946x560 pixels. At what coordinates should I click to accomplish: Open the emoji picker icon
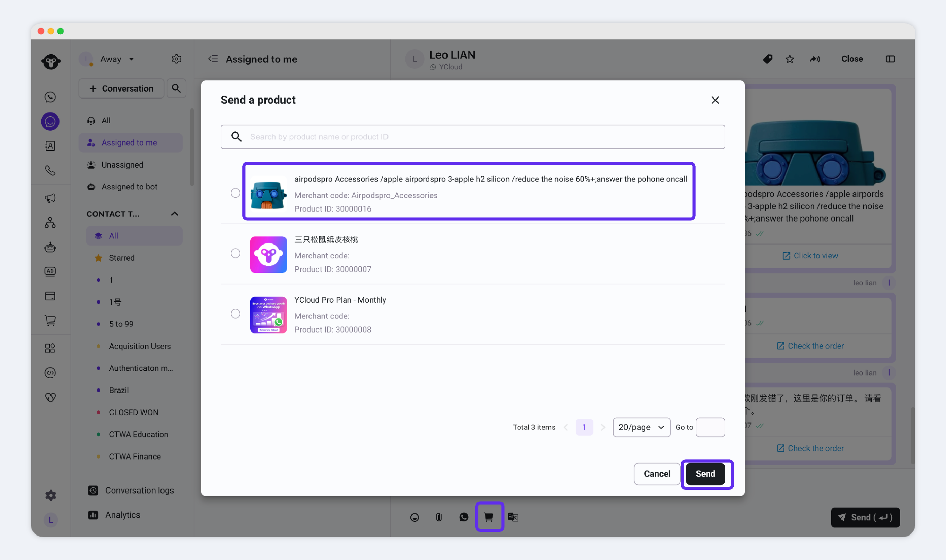pyautogui.click(x=414, y=517)
